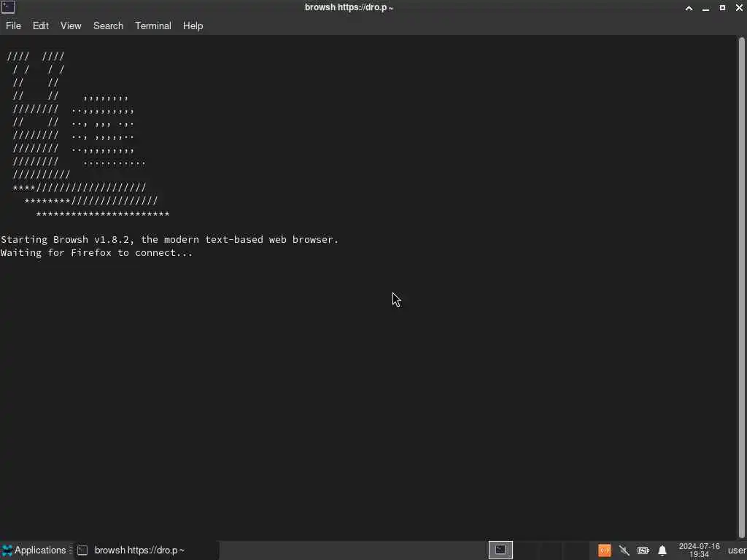
Task: Click the workspace switcher terminal thumbnail
Action: pyautogui.click(x=500, y=550)
